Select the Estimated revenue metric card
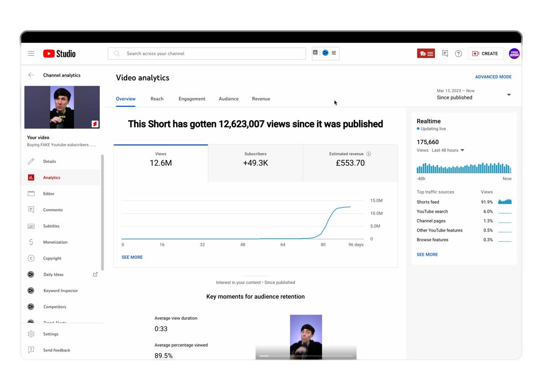This screenshot has height=392, width=547. (350, 163)
